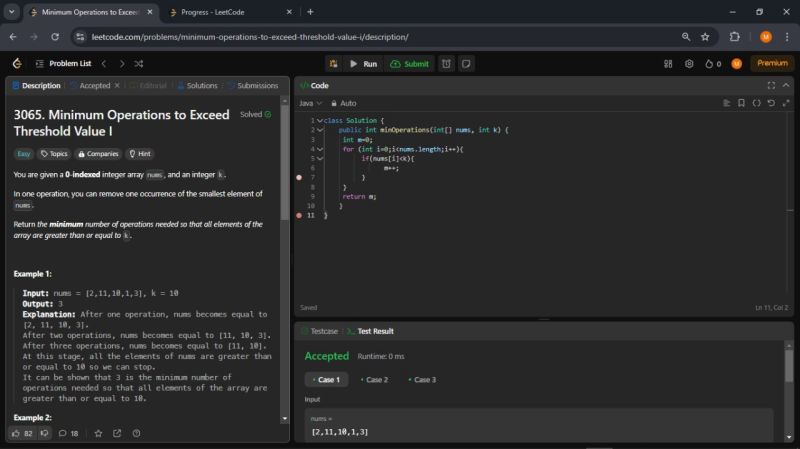The width and height of the screenshot is (800, 449).
Task: Reload the browser page
Action: 55,37
